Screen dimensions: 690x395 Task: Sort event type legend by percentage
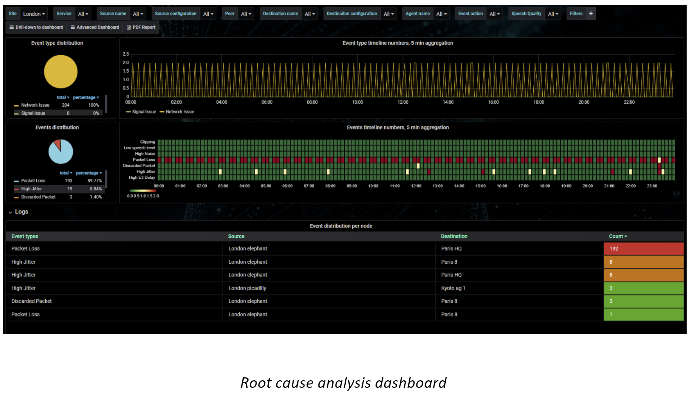pyautogui.click(x=86, y=97)
